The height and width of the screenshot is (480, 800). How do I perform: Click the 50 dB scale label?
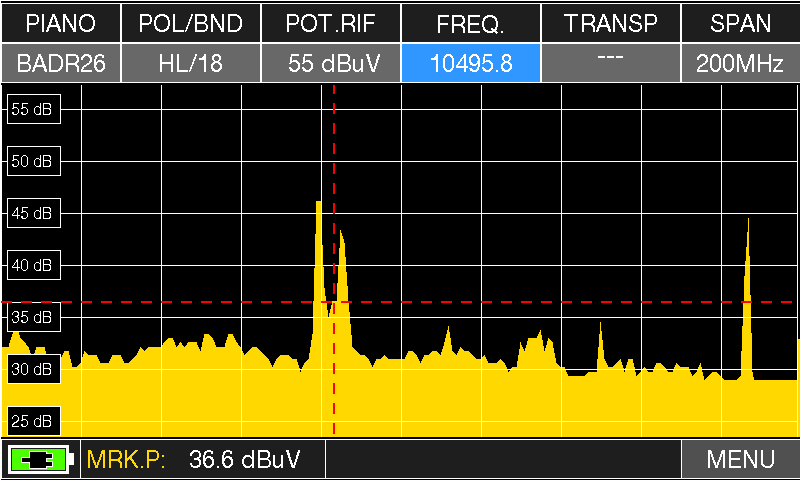click(x=34, y=161)
